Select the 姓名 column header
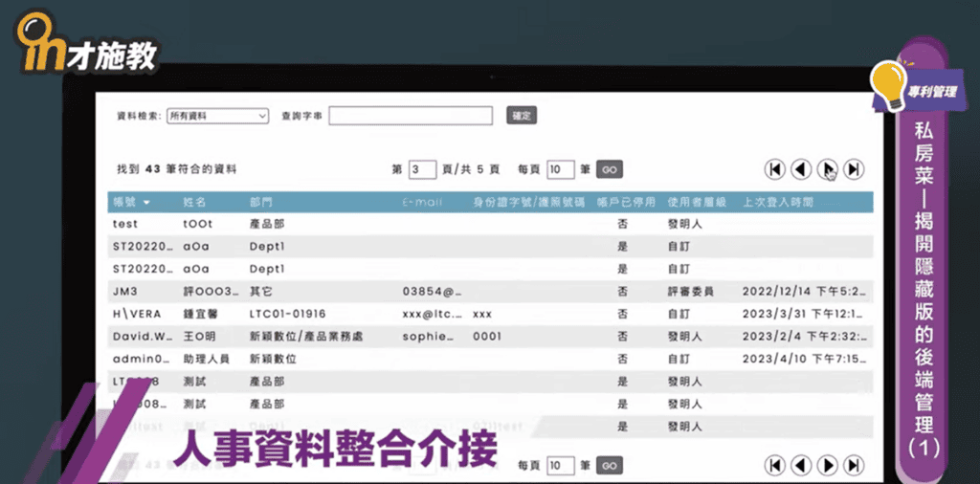980x484 pixels. pyautogui.click(x=194, y=203)
